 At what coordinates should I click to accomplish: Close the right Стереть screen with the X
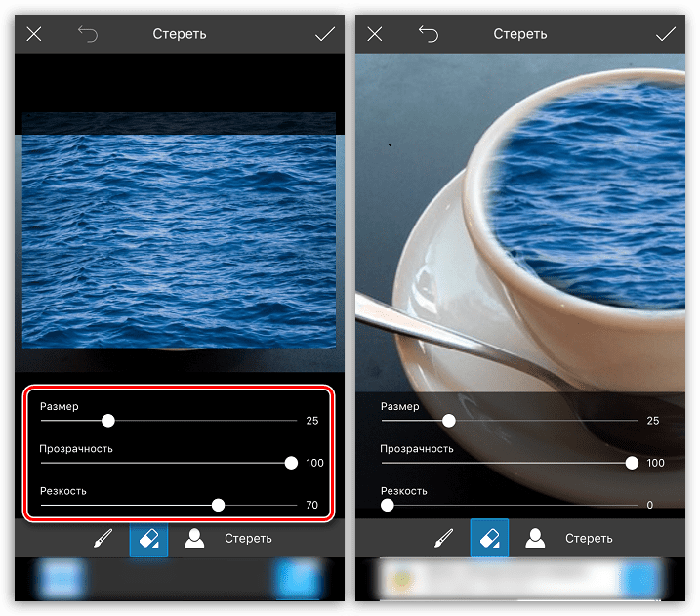click(375, 34)
